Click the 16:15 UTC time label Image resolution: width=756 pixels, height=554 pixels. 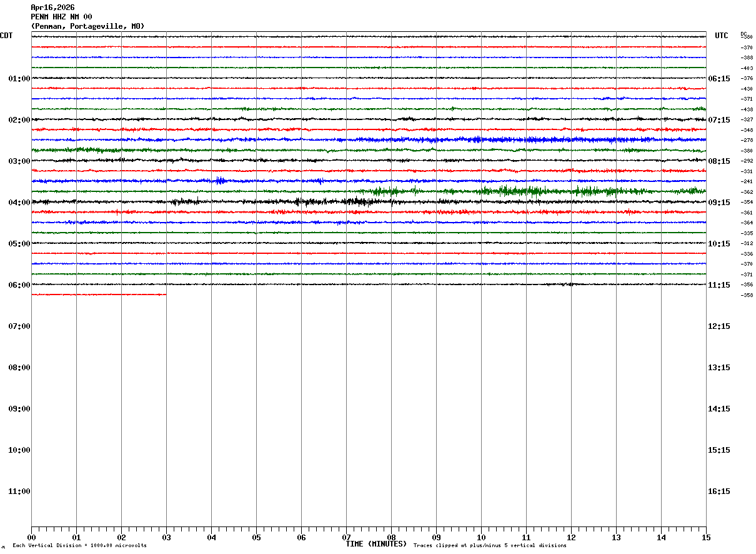pos(719,491)
